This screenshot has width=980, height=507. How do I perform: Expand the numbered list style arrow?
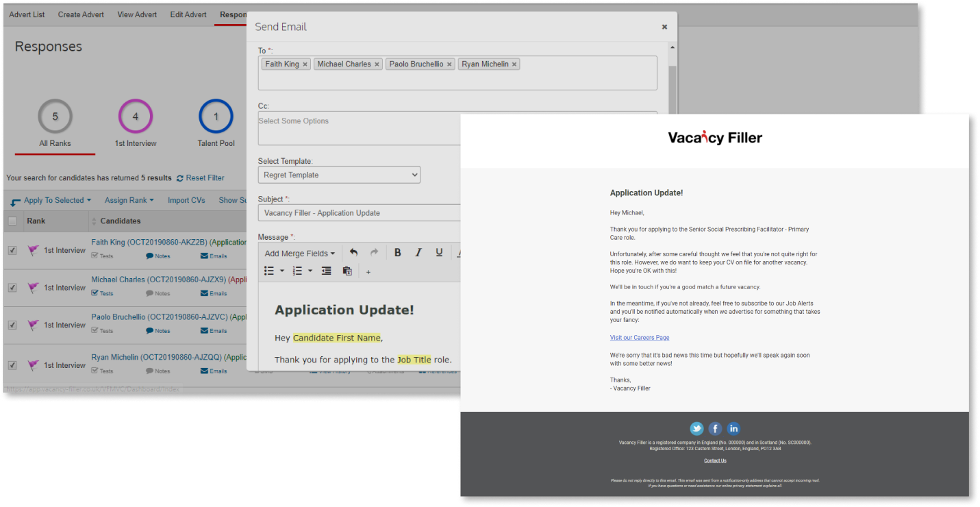click(x=310, y=271)
